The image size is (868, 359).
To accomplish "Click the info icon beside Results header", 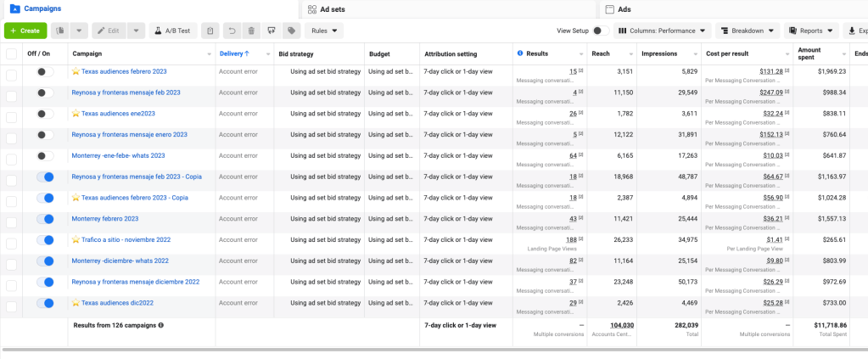I will 519,53.
